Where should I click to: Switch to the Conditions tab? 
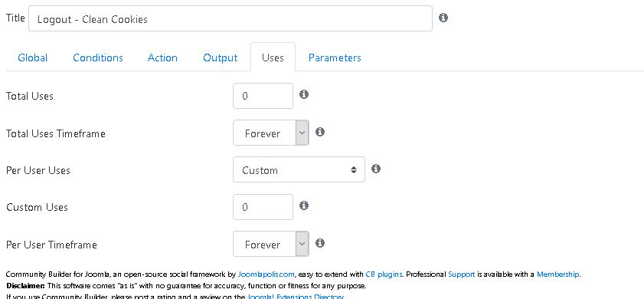click(x=98, y=58)
